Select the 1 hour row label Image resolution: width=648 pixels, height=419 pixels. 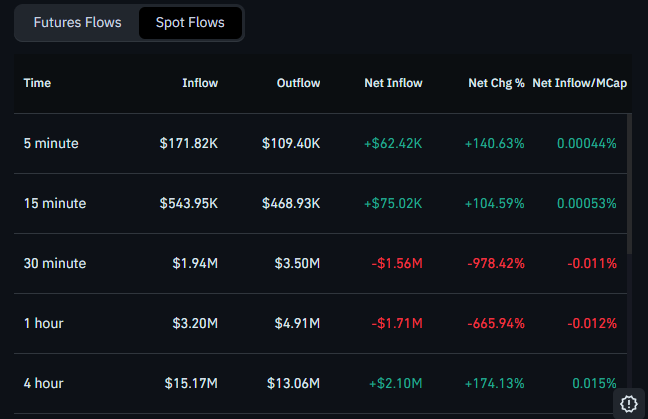tap(44, 323)
